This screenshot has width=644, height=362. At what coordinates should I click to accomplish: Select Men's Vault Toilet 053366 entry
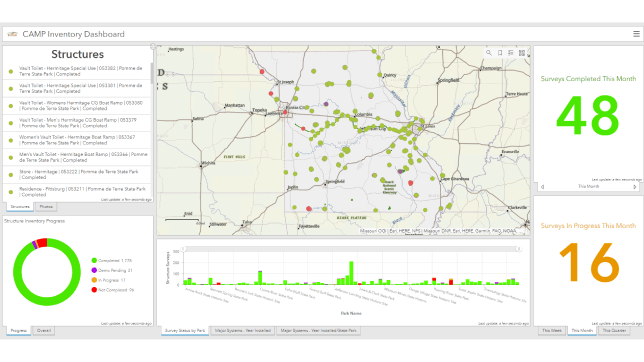pos(77,157)
